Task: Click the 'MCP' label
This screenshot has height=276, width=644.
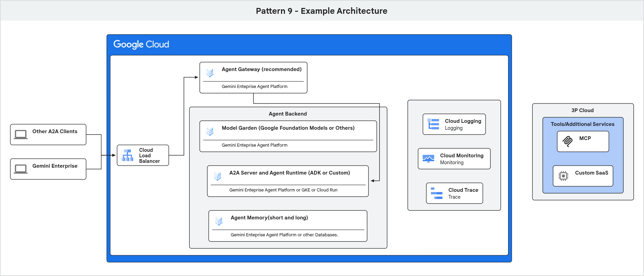Action: [585, 138]
